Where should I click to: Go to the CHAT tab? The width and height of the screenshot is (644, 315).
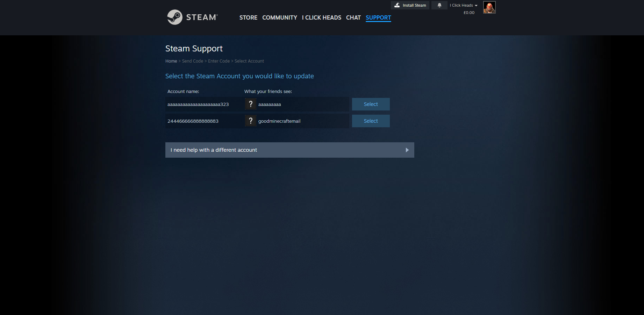click(x=353, y=17)
